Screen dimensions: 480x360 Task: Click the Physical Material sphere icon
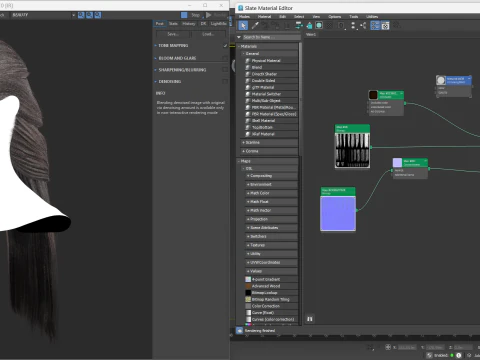point(248,61)
